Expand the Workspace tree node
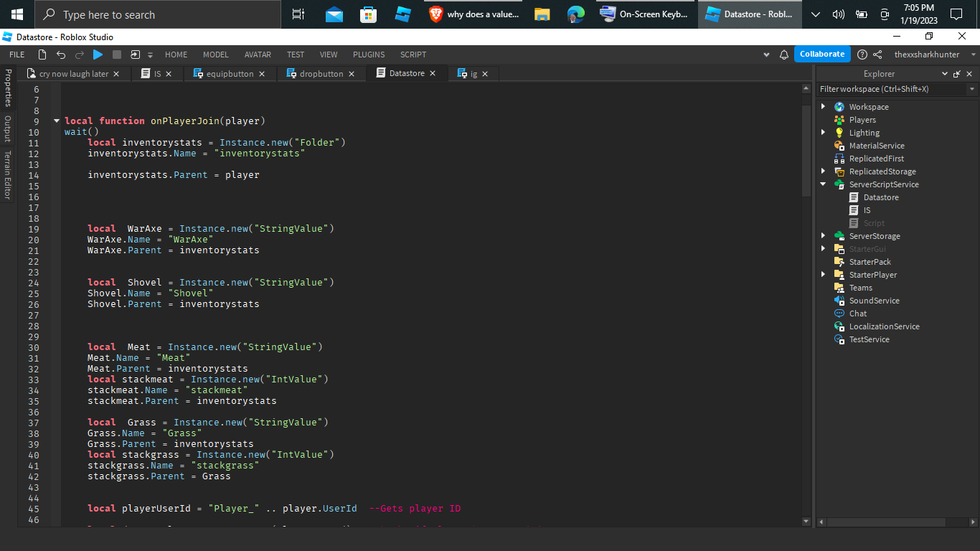This screenshot has width=980, height=551. [823, 106]
